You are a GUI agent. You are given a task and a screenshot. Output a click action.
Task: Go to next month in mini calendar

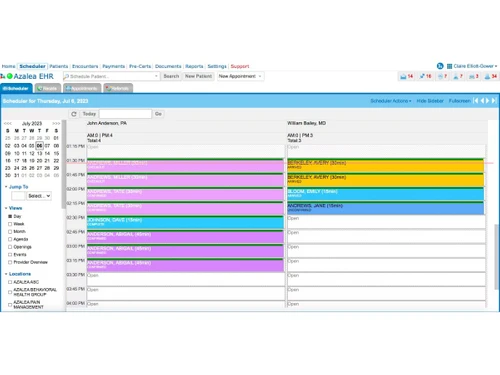point(56,123)
